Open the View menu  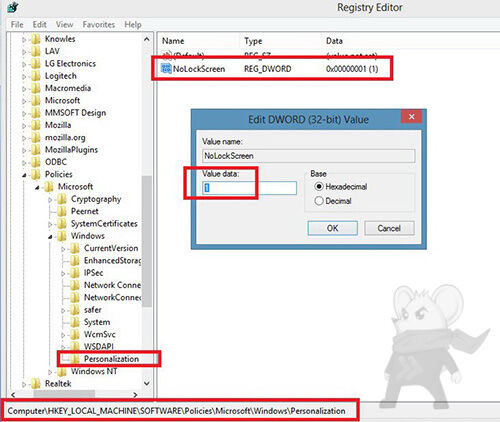tap(64, 25)
